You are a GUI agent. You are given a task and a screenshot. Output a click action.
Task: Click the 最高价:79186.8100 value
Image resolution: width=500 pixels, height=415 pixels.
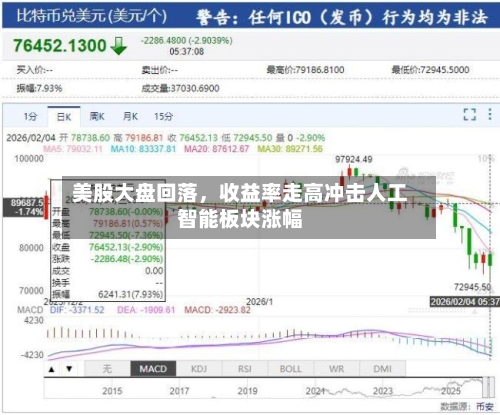tap(305, 70)
